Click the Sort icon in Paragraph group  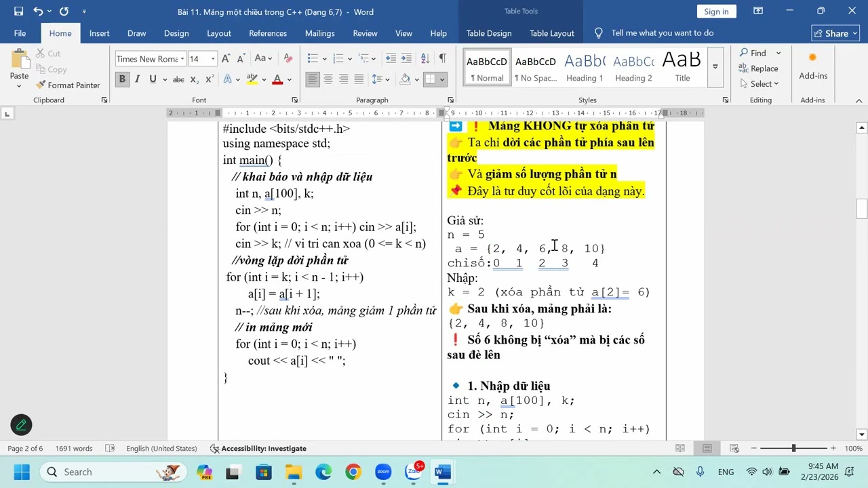tap(425, 58)
